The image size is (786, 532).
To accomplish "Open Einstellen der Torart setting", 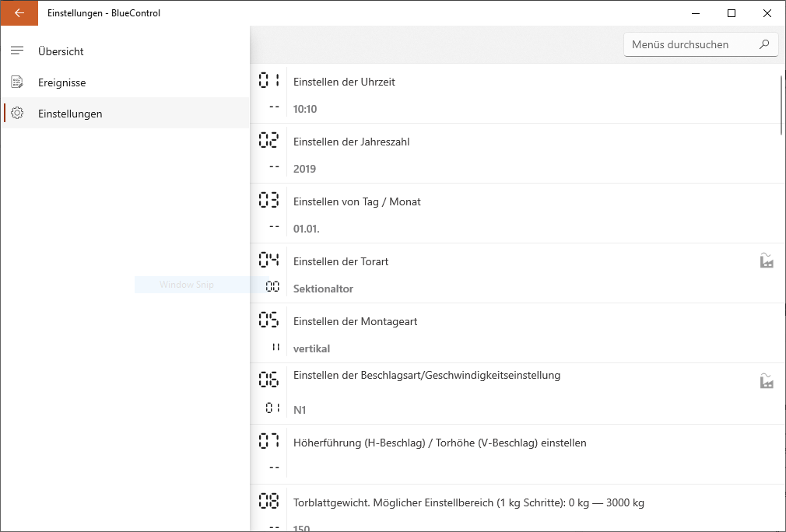I will (516, 273).
